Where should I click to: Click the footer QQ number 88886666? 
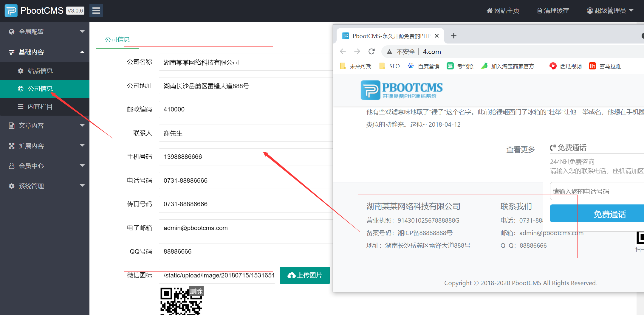tap(533, 246)
